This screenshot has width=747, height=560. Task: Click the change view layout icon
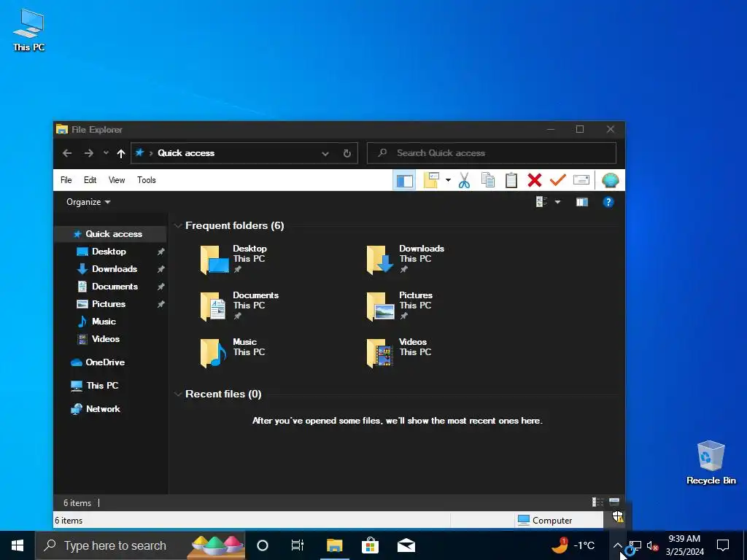[x=542, y=202]
